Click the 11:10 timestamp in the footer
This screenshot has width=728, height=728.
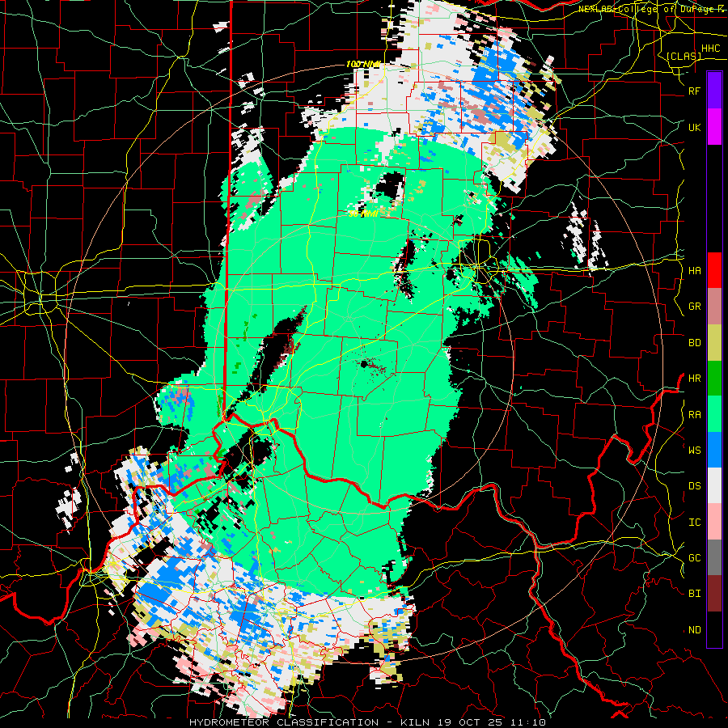coord(528,722)
